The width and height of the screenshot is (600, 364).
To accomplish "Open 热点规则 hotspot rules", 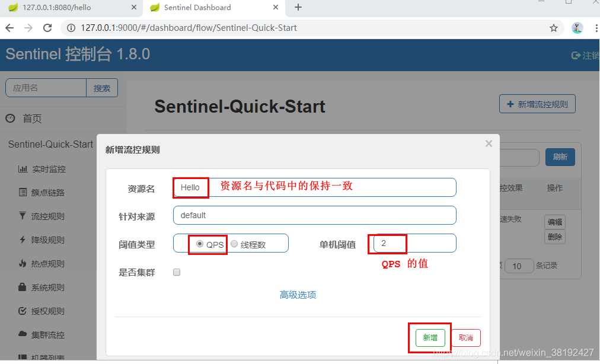I will [48, 264].
